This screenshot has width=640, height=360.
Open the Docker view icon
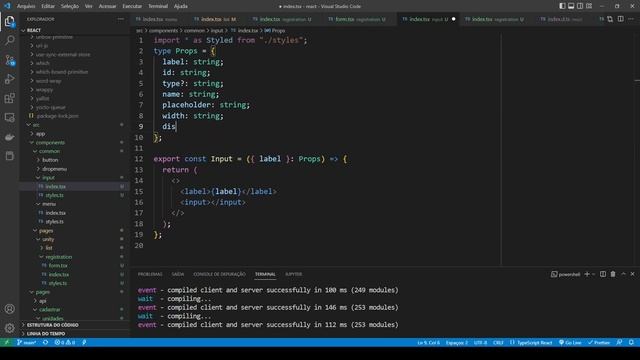(10, 137)
